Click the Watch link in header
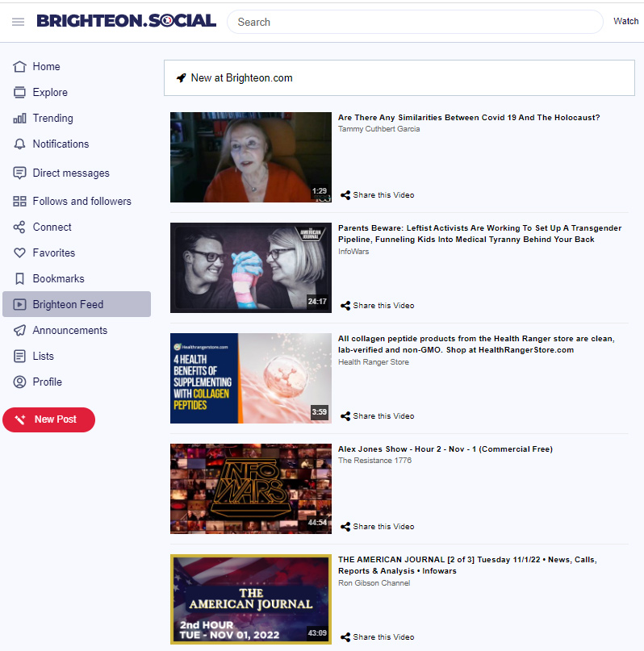The height and width of the screenshot is (651, 644). (625, 21)
